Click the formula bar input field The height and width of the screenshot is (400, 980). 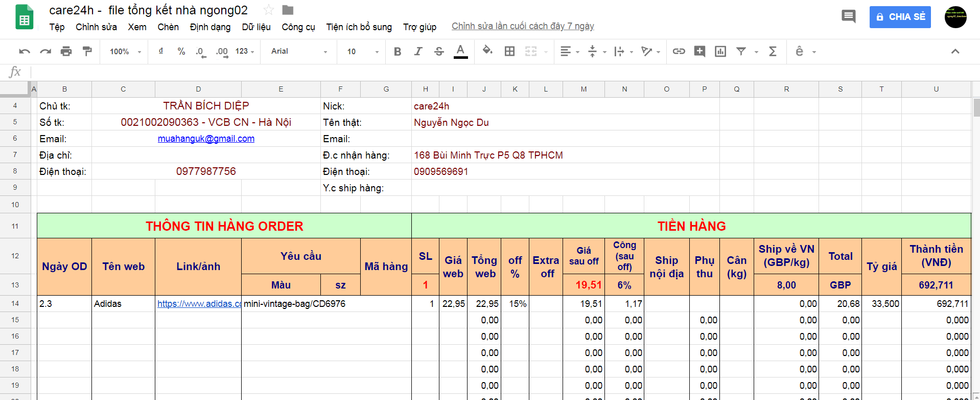click(x=501, y=72)
